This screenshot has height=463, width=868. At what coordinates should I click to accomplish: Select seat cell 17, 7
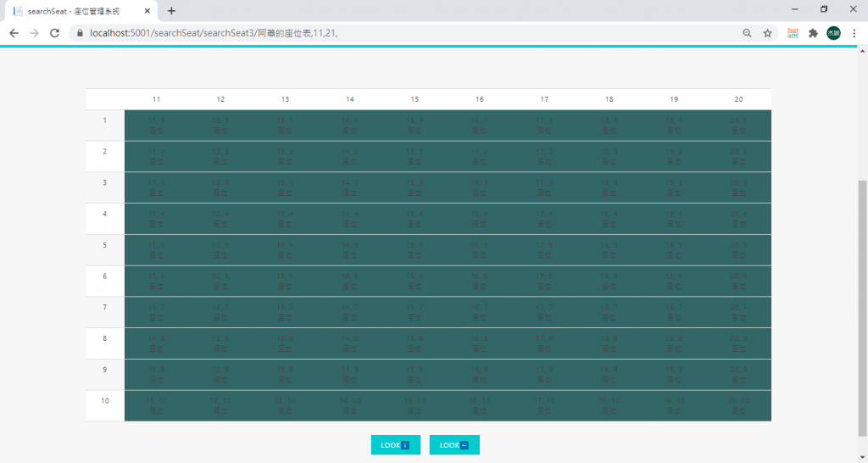(x=544, y=312)
